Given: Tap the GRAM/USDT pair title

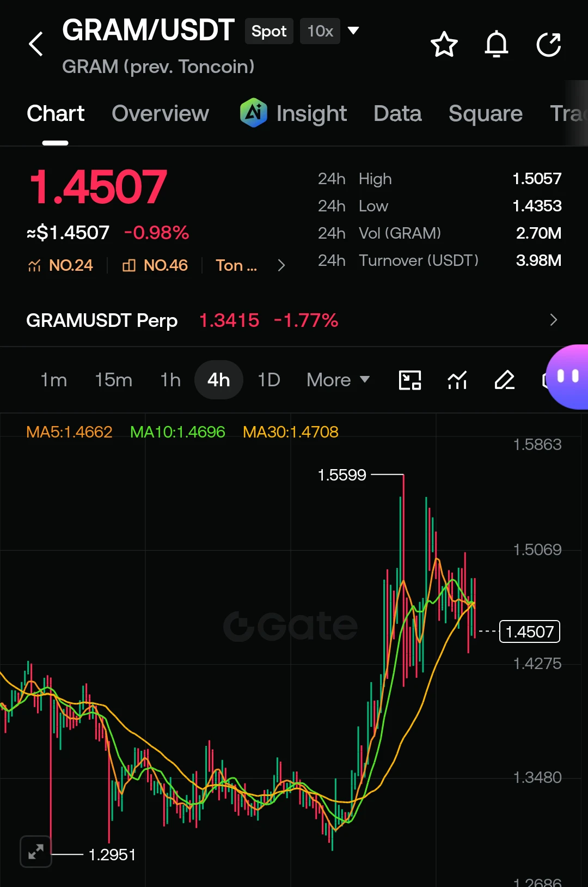Looking at the screenshot, I should (148, 30).
